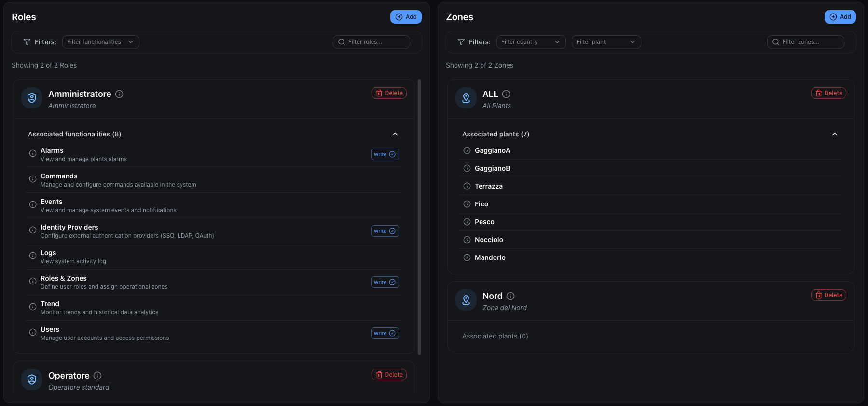This screenshot has width=868, height=406.
Task: Click the 'Showing 2 of 2 Zones' text
Action: coord(480,65)
